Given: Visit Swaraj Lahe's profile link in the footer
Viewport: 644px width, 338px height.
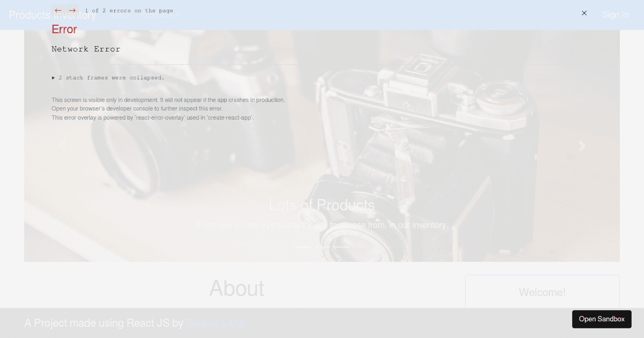Looking at the screenshot, I should coord(215,323).
